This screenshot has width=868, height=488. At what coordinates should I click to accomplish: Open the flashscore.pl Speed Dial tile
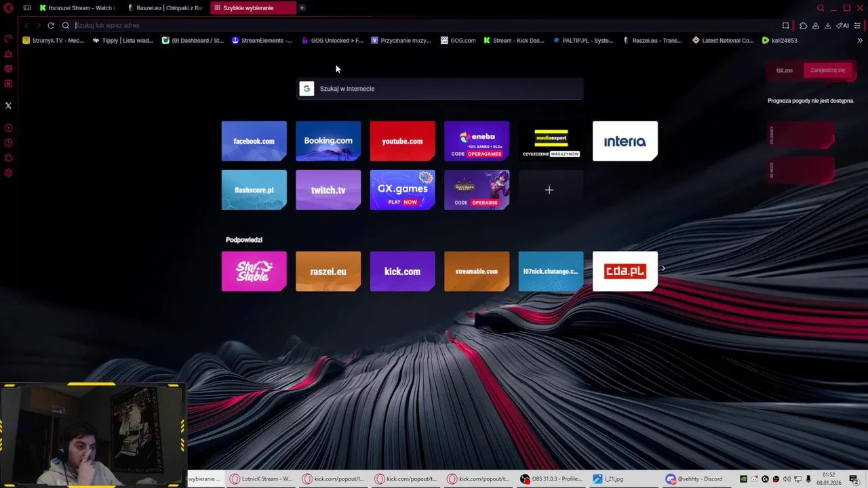(x=254, y=190)
